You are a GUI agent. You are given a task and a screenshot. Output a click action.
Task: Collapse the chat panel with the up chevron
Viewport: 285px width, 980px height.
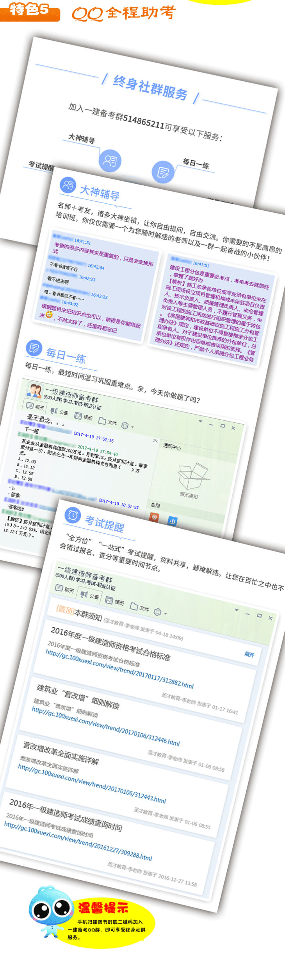[155, 441]
